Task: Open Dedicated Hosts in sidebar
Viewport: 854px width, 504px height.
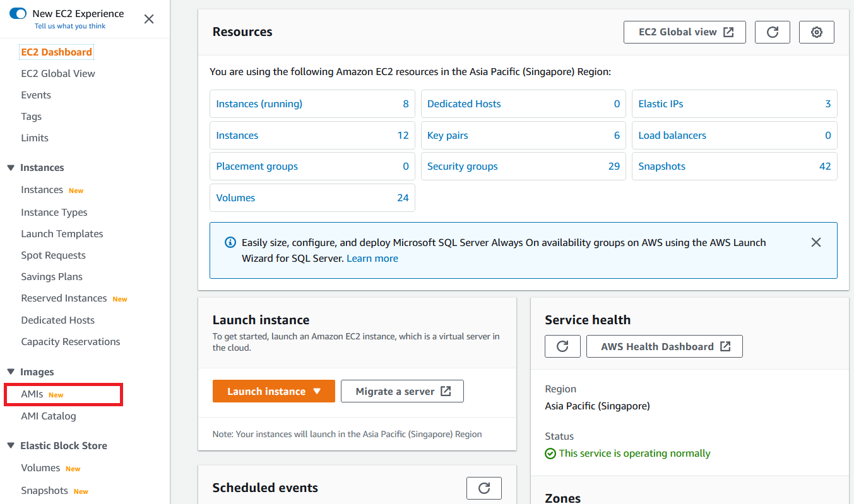Action: click(57, 320)
